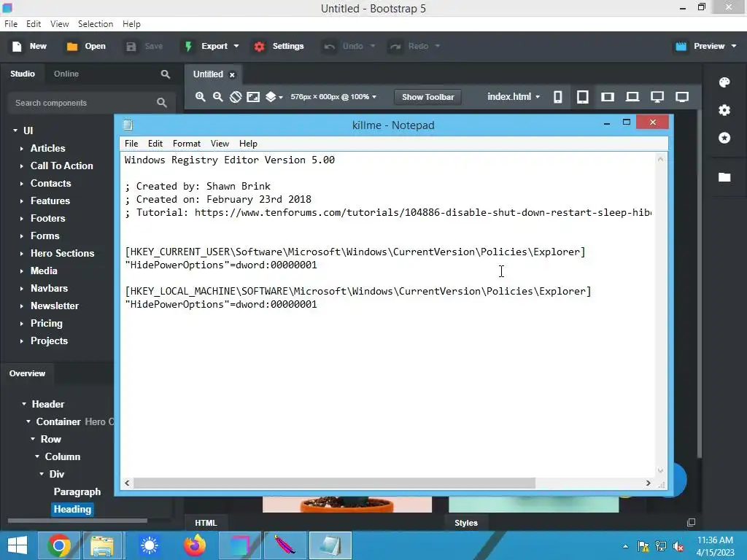Click the search icon beside Online tab

pyautogui.click(x=166, y=74)
